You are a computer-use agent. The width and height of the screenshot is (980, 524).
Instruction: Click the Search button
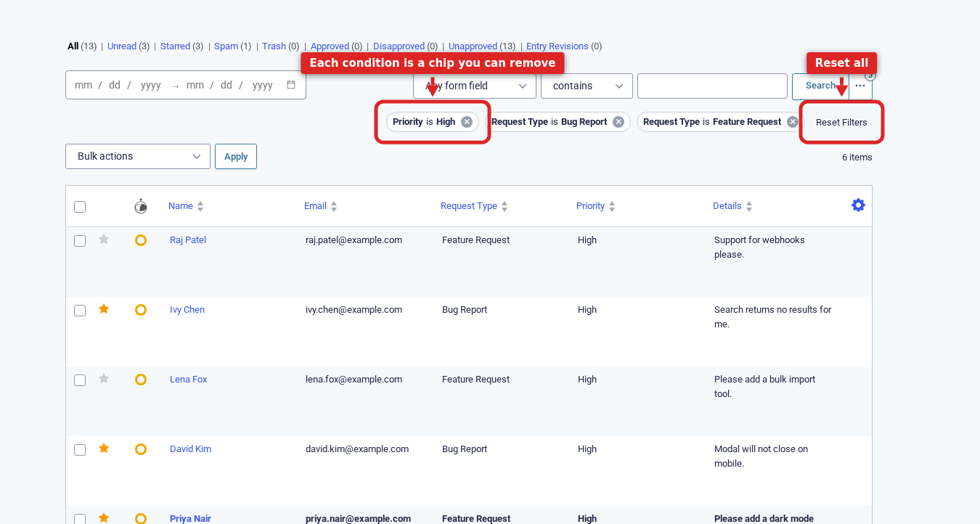click(820, 86)
